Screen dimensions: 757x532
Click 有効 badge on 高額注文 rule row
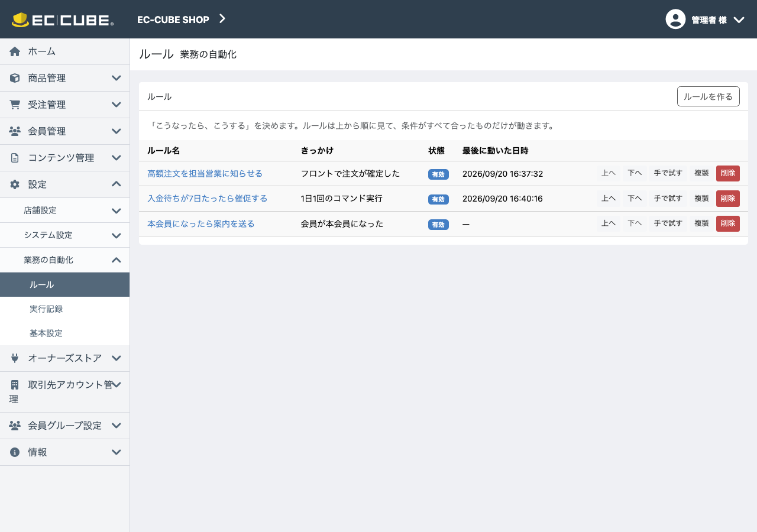[438, 174]
